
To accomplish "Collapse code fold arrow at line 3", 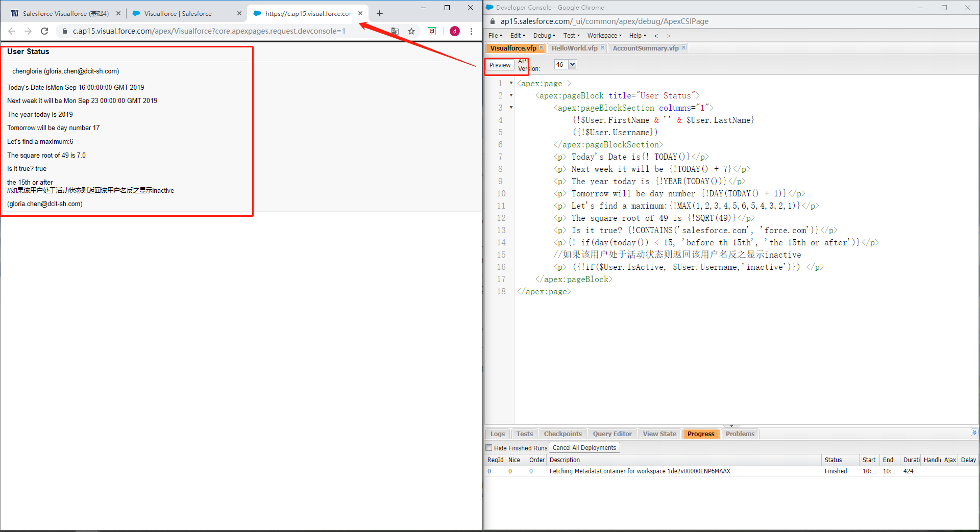I will pyautogui.click(x=510, y=107).
